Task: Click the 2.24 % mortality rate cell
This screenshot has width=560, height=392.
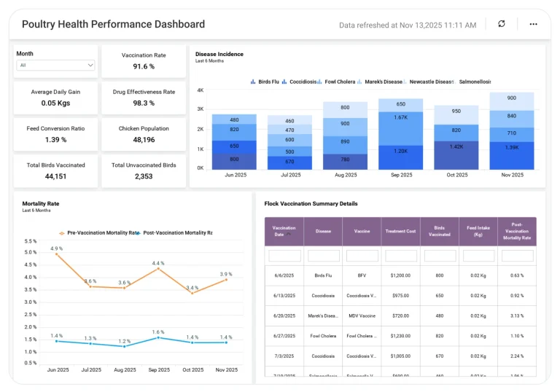Action: (517, 356)
